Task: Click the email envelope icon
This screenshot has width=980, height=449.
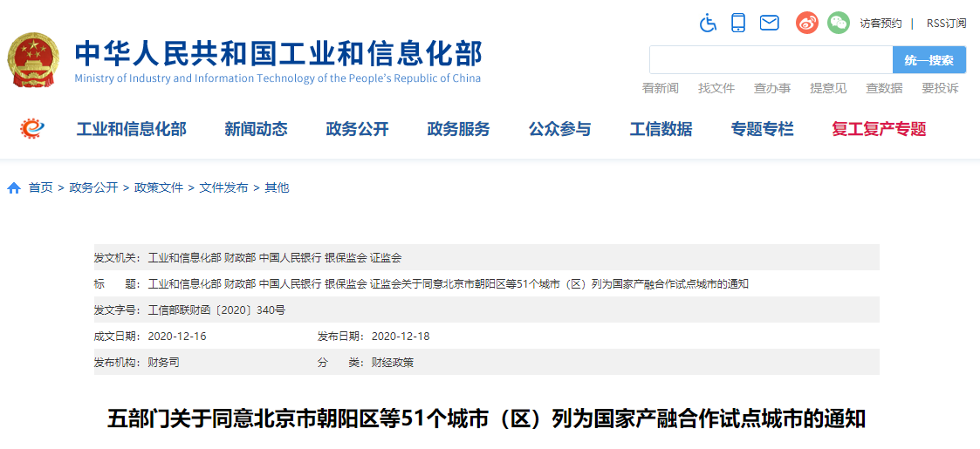Action: (x=770, y=24)
